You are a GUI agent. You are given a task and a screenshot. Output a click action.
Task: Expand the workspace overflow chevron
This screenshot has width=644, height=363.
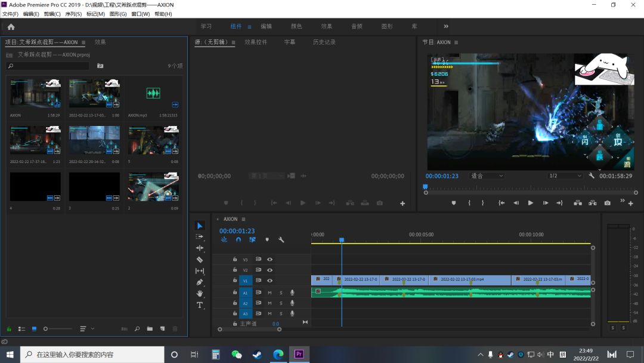coord(446,26)
